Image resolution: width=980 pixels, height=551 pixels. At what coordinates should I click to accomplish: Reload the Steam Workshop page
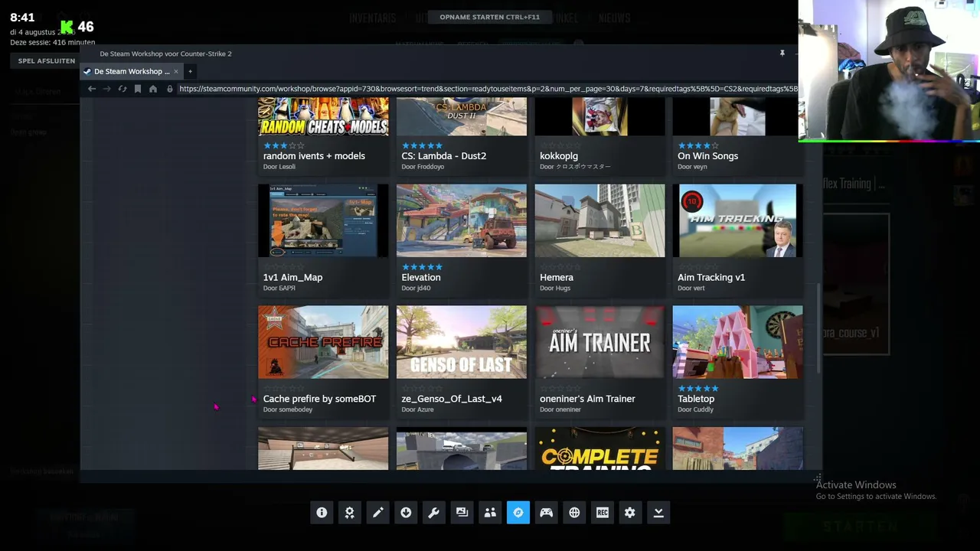pos(122,89)
